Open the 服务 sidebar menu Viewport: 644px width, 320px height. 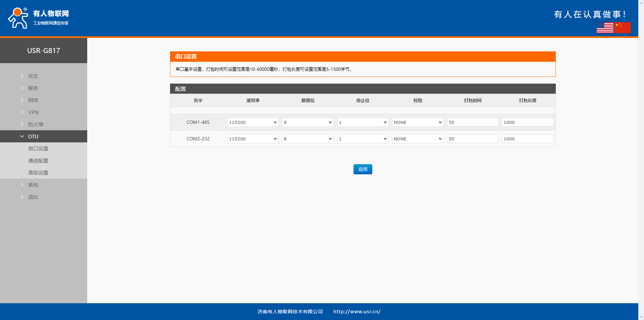pos(33,88)
